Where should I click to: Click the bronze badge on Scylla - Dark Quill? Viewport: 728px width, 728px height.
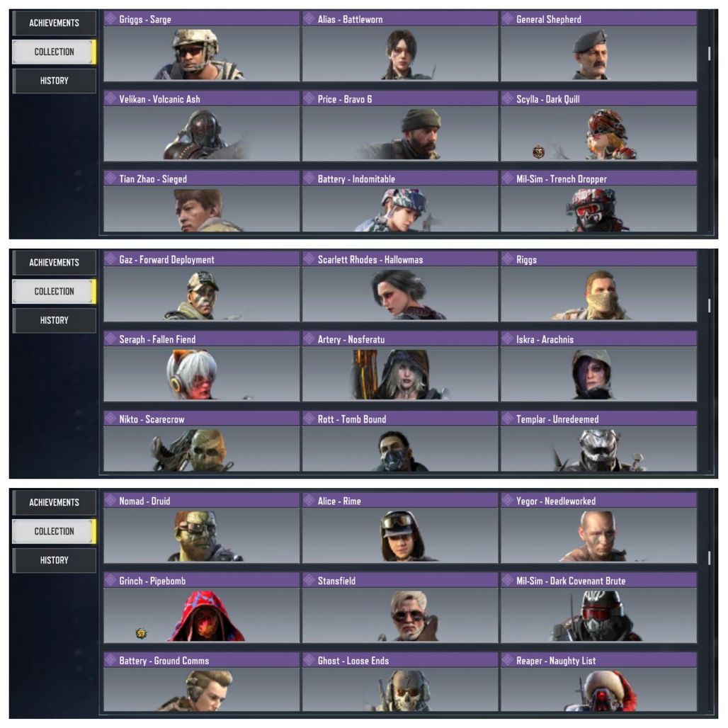(539, 152)
